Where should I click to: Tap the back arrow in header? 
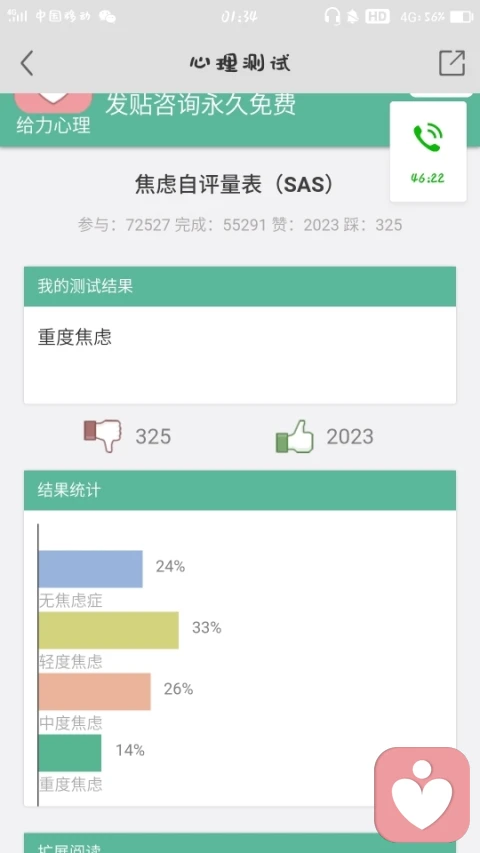coord(27,63)
